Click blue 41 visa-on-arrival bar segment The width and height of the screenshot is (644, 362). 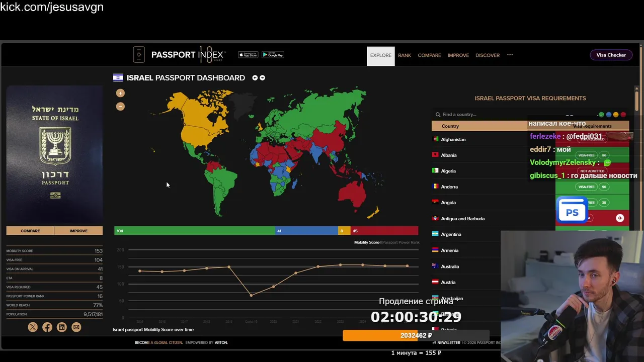pyautogui.click(x=306, y=231)
